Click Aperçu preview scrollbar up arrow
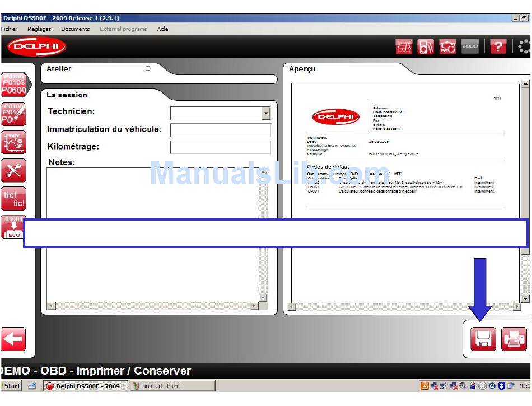The height and width of the screenshot is (406, 532). point(525,83)
